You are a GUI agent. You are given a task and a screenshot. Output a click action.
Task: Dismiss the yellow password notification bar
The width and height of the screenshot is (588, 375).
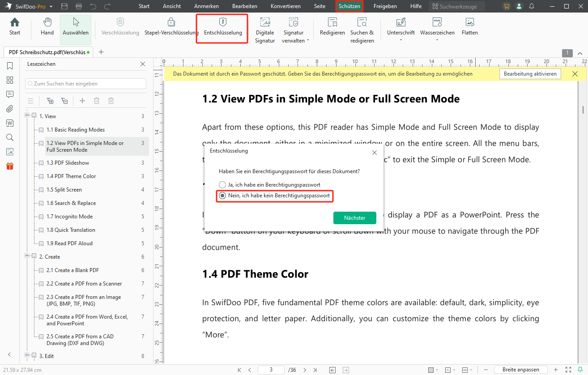(x=575, y=74)
